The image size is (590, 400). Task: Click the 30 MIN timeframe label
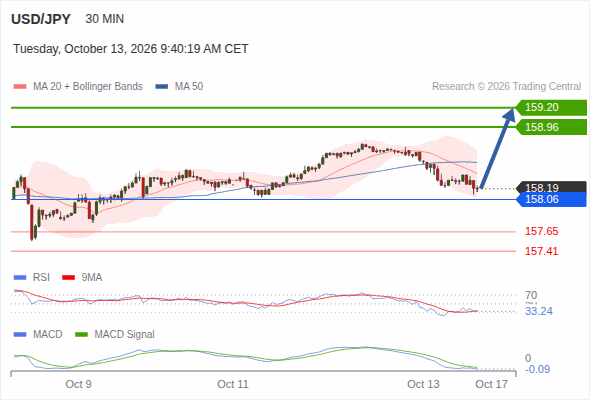(x=105, y=19)
